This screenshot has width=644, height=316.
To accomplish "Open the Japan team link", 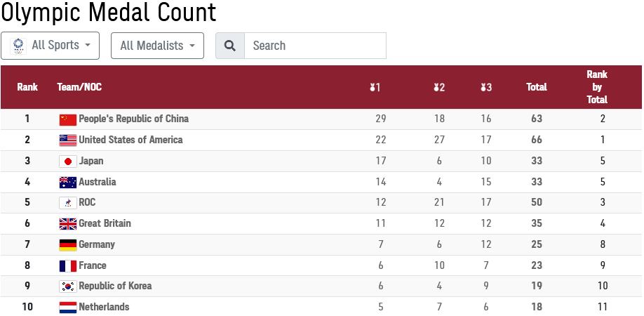I will pos(91,161).
